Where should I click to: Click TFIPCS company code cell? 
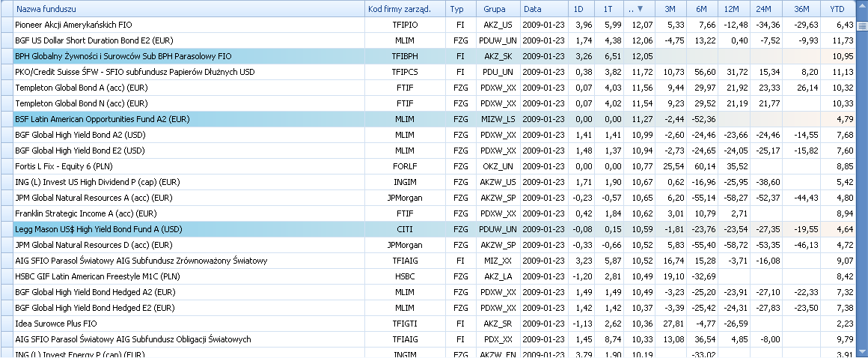[406, 72]
